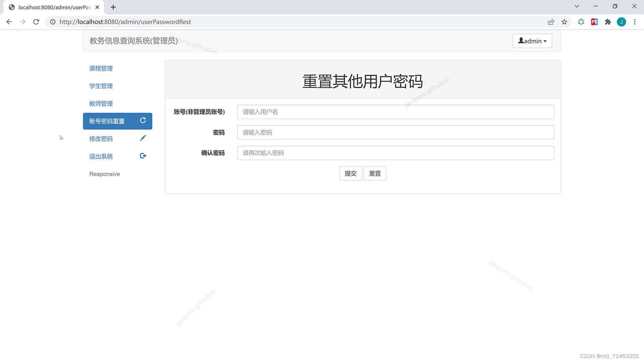Go to 教师管理 in sidebar
The height and width of the screenshot is (362, 644).
101,104
